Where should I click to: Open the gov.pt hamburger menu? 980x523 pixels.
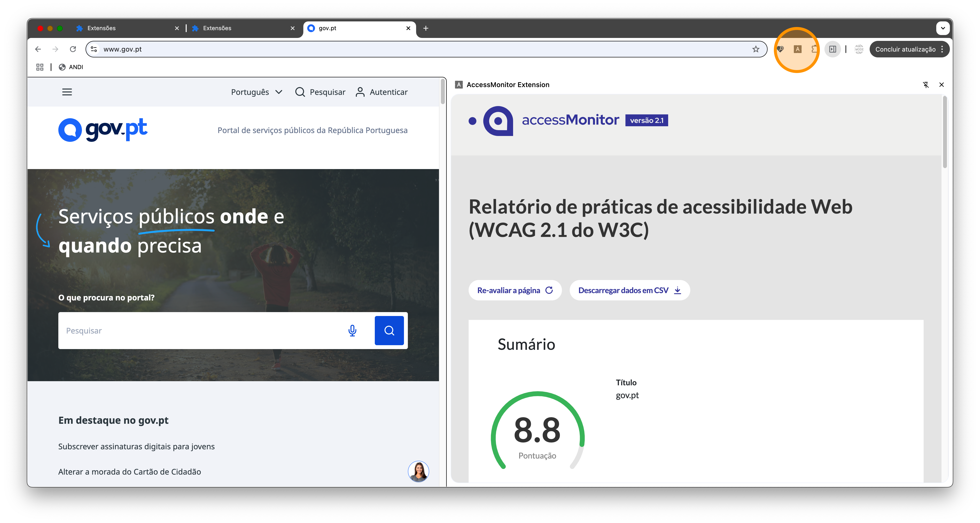coord(67,92)
